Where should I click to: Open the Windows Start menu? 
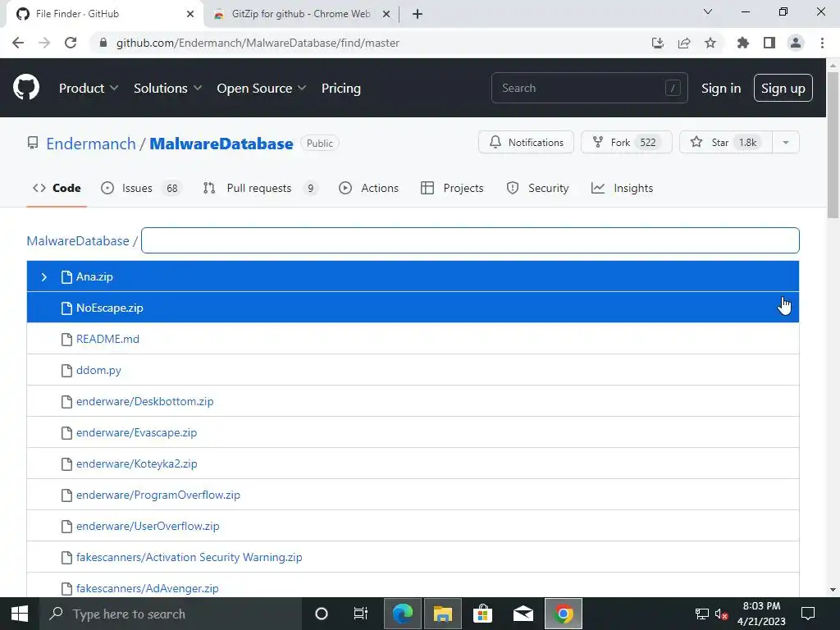pyautogui.click(x=20, y=614)
